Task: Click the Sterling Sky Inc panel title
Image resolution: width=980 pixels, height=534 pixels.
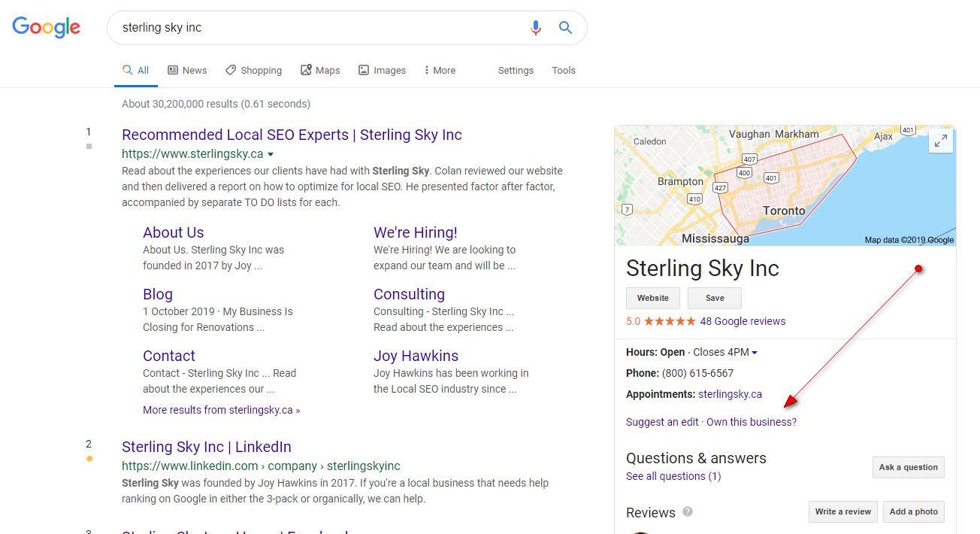Action: [x=703, y=269]
